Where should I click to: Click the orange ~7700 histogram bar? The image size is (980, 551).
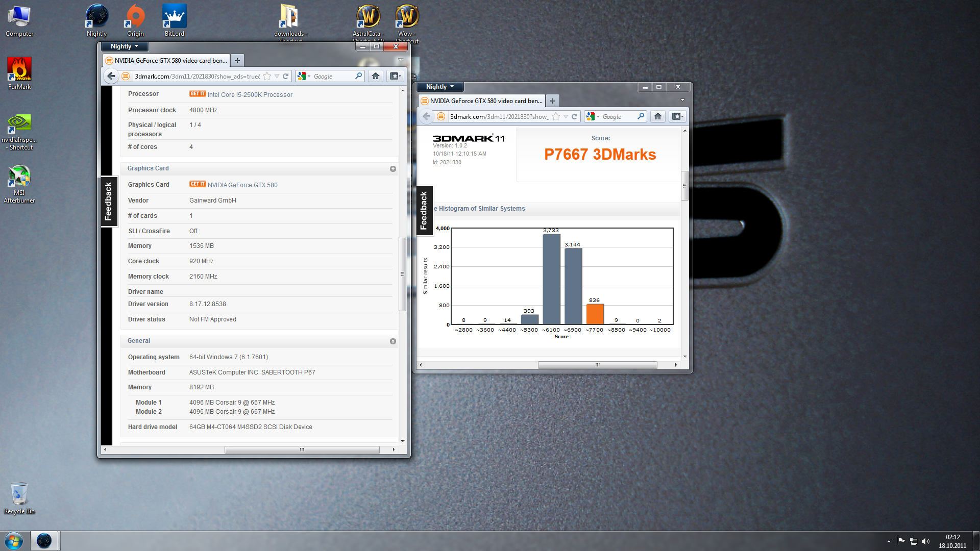tap(595, 314)
